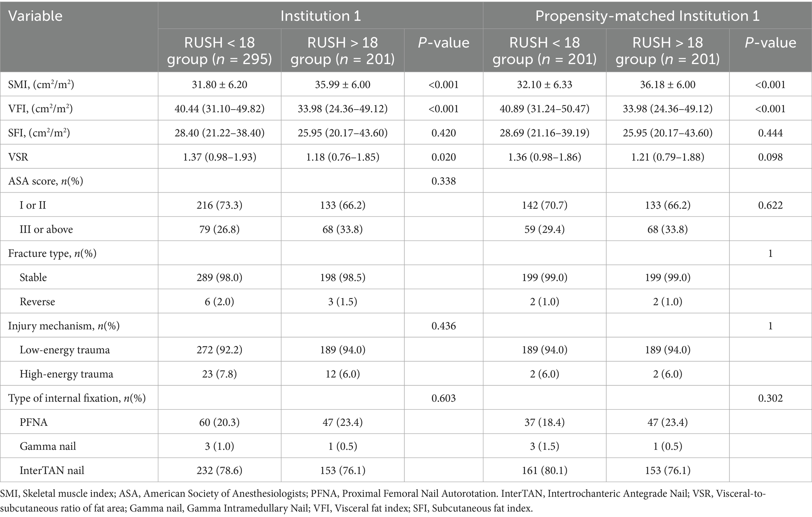This screenshot has height=517, width=812.
Task: Select the III or above row label
Action: [46, 229]
